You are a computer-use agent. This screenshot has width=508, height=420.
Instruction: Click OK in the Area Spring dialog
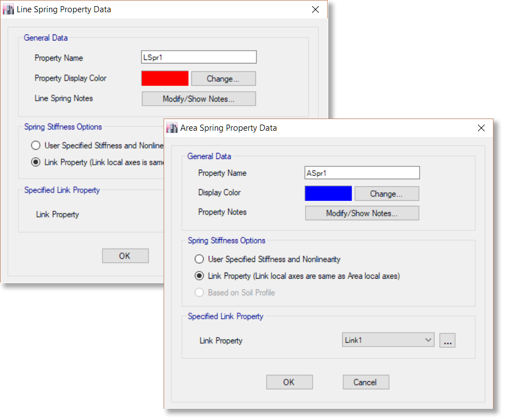[290, 382]
